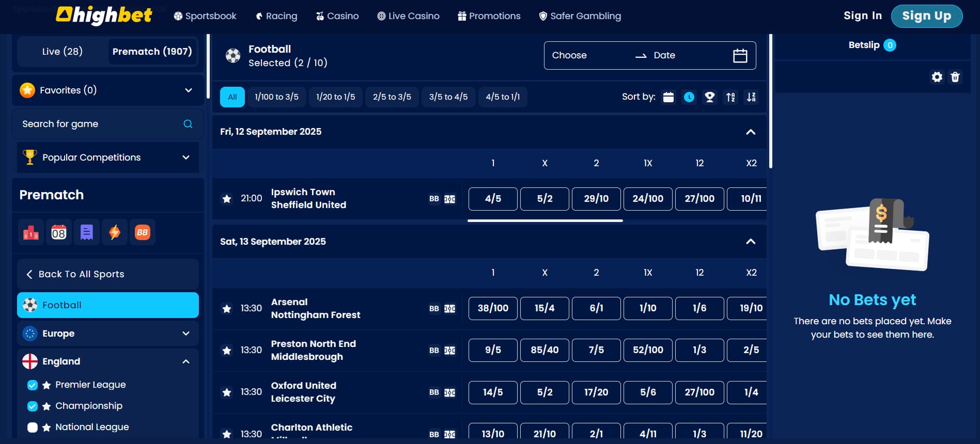The image size is (980, 444).
Task: Click the betslip count badge
Action: (x=890, y=45)
